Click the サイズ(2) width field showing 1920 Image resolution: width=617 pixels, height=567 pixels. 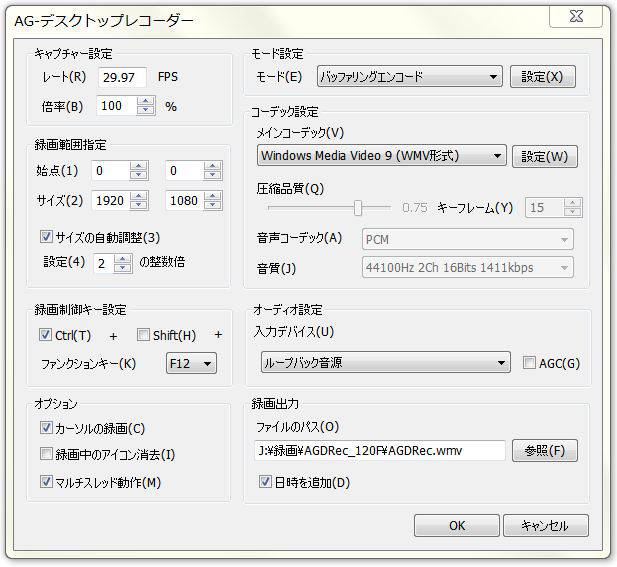[111, 201]
